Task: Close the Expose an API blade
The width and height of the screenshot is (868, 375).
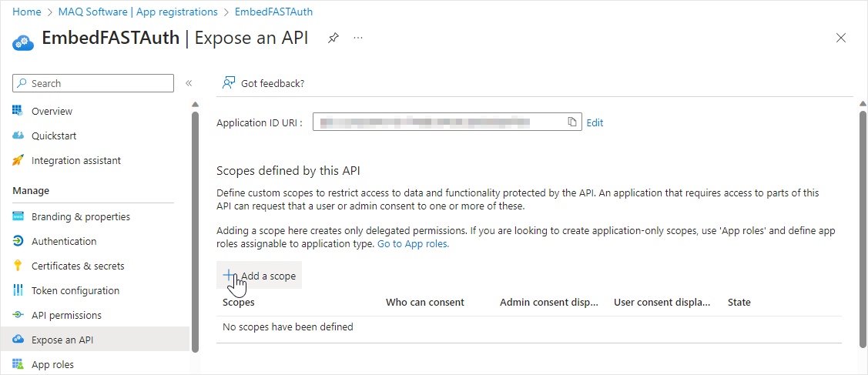Action: [x=841, y=38]
